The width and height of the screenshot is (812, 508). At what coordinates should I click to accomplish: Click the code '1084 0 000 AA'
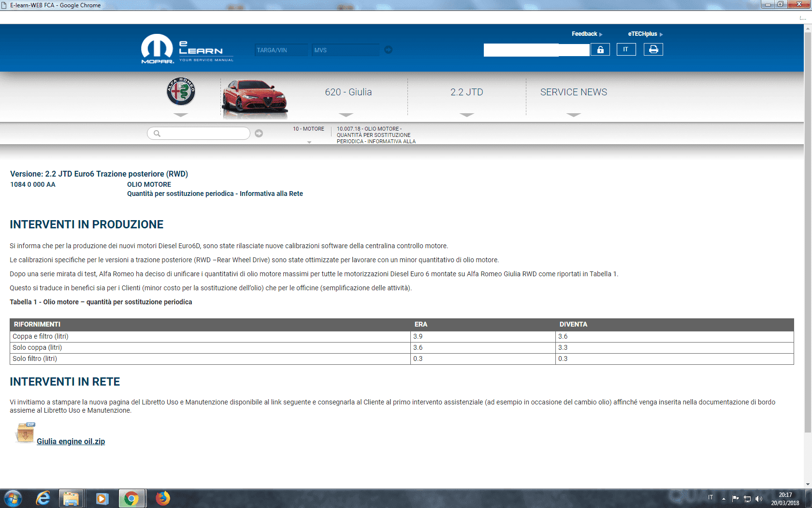33,184
